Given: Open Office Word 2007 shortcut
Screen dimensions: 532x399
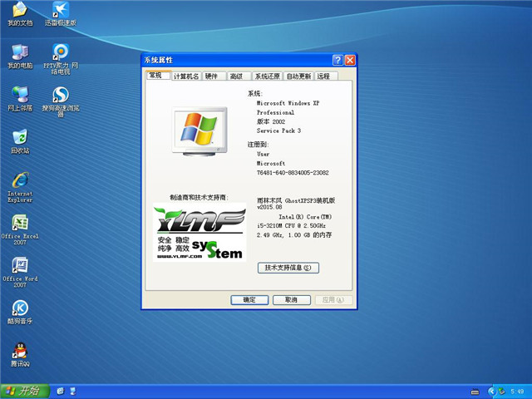Looking at the screenshot, I should tap(20, 273).
